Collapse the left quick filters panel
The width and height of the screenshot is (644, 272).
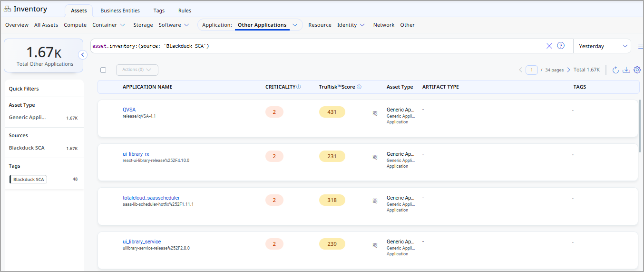[x=82, y=55]
